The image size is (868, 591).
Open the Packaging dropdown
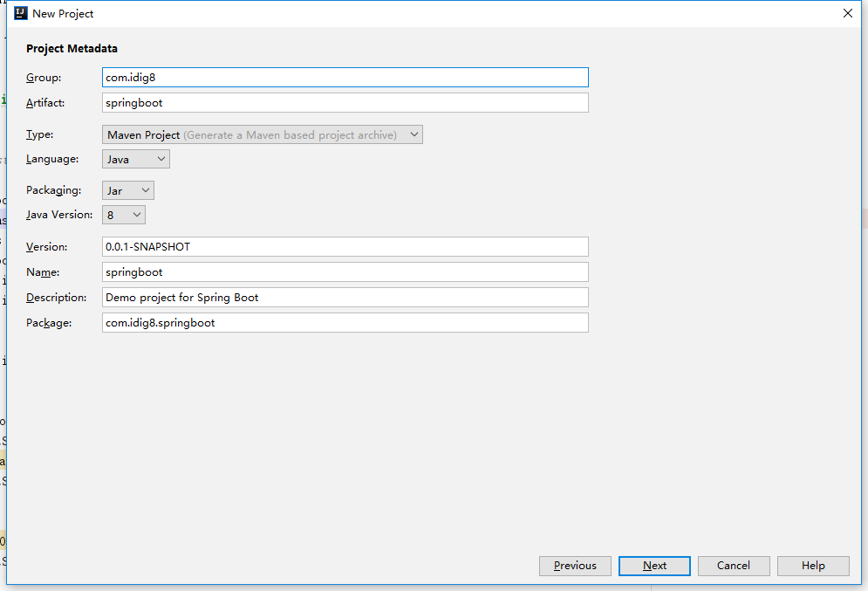(127, 190)
